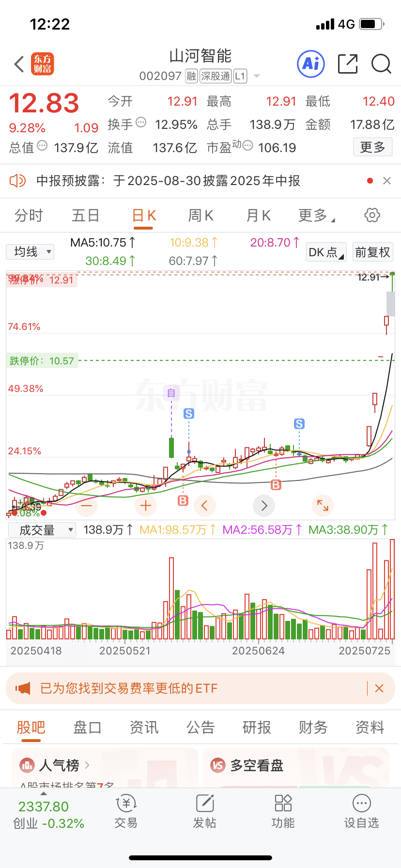401x868 pixels.
Task: Go back with the left arrow icon
Action: point(19,64)
